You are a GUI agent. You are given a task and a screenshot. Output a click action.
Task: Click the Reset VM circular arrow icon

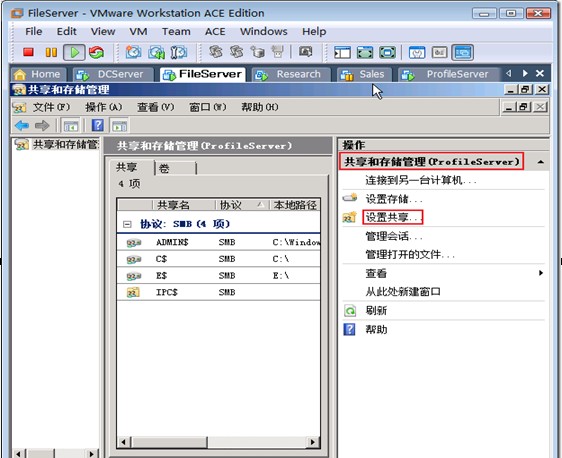(96, 52)
